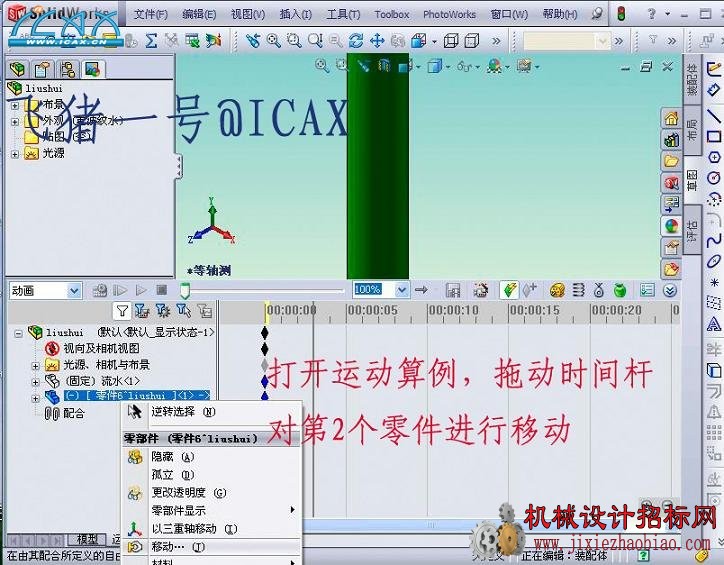Image resolution: width=724 pixels, height=565 pixels.
Task: Open the PhotoWorks menu
Action: [449, 14]
